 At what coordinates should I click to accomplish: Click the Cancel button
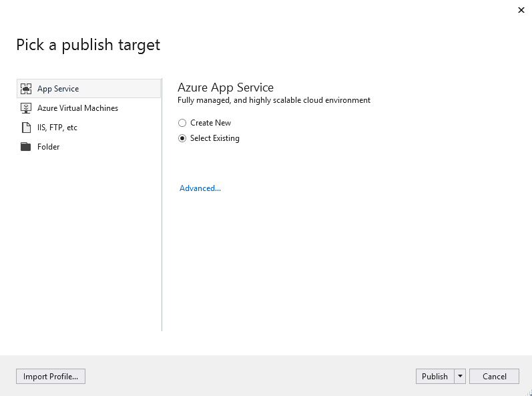495,377
